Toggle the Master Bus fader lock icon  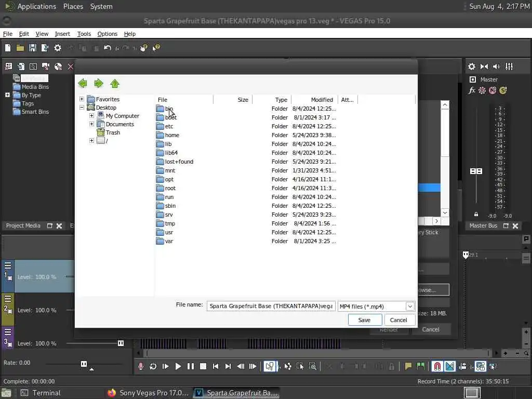tap(476, 215)
